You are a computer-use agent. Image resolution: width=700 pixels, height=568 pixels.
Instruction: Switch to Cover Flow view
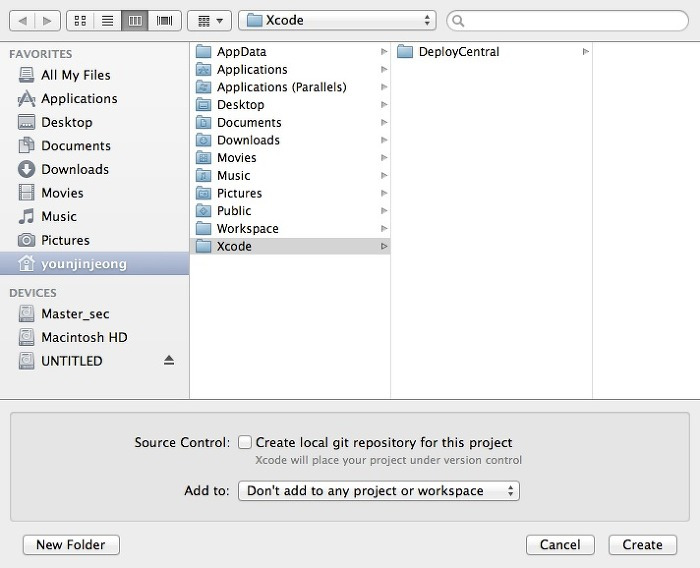coord(164,21)
